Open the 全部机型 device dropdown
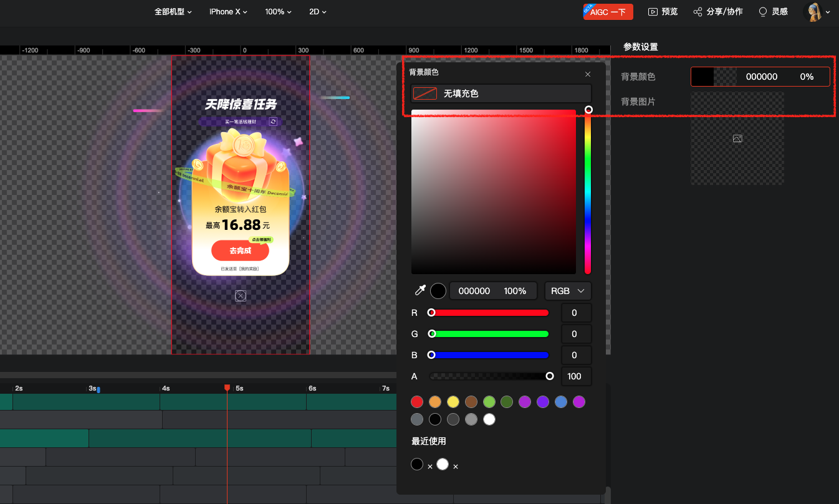This screenshot has height=504, width=839. pyautogui.click(x=173, y=12)
